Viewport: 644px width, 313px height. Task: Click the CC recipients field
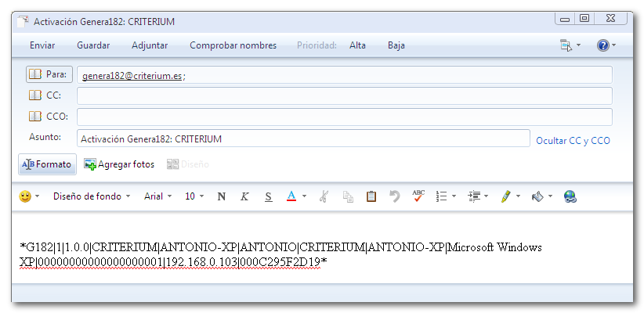pyautogui.click(x=344, y=95)
